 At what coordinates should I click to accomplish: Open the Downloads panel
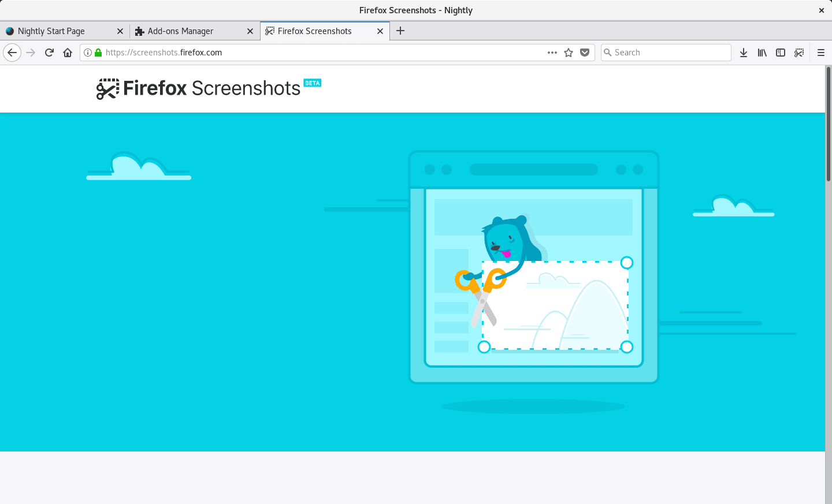click(x=744, y=53)
